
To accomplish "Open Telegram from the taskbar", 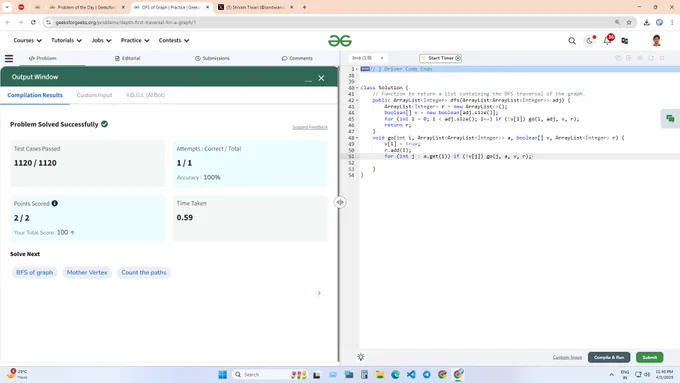I will point(427,375).
